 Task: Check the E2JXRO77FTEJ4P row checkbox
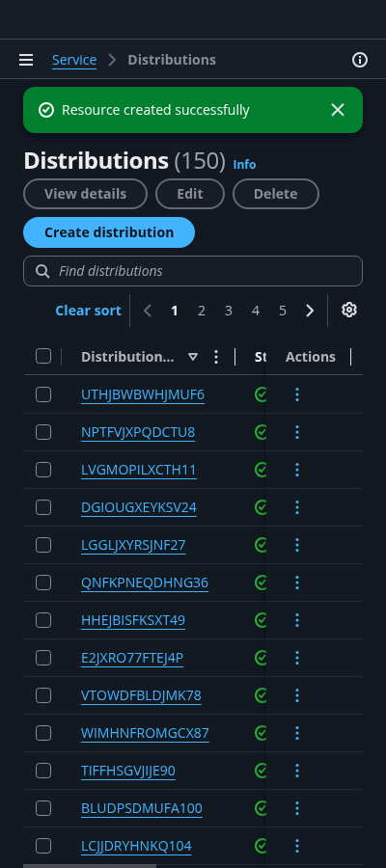43,658
